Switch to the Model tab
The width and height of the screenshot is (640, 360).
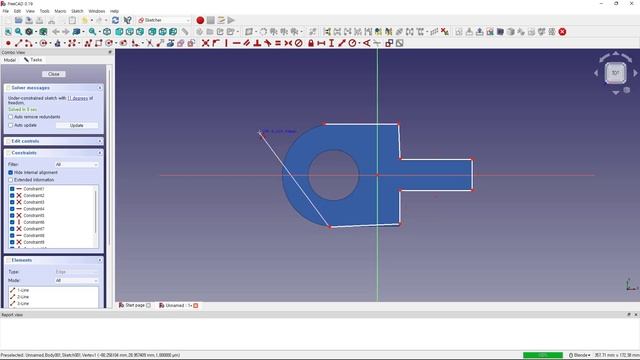point(9,60)
